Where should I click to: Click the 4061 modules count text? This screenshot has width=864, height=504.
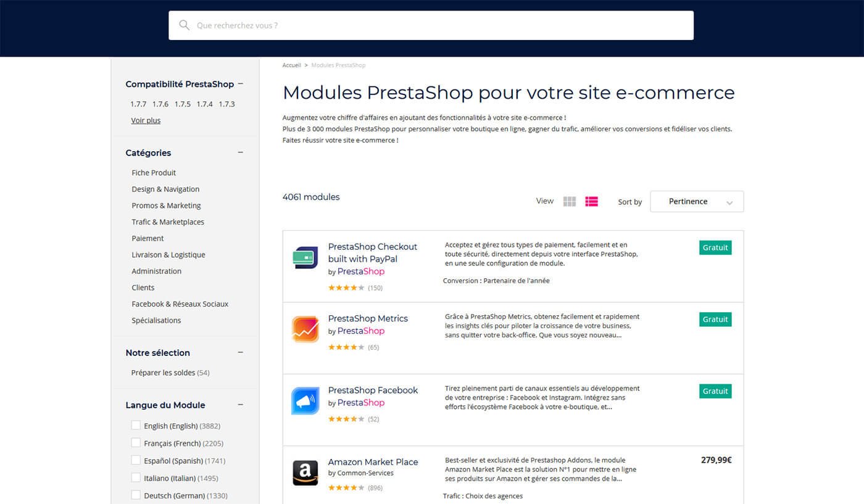(x=311, y=197)
